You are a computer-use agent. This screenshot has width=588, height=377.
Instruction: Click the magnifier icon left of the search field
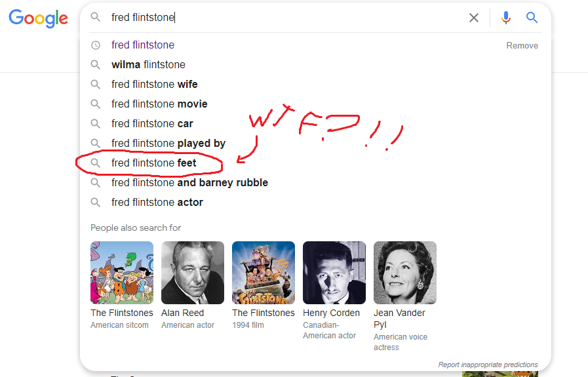96,17
